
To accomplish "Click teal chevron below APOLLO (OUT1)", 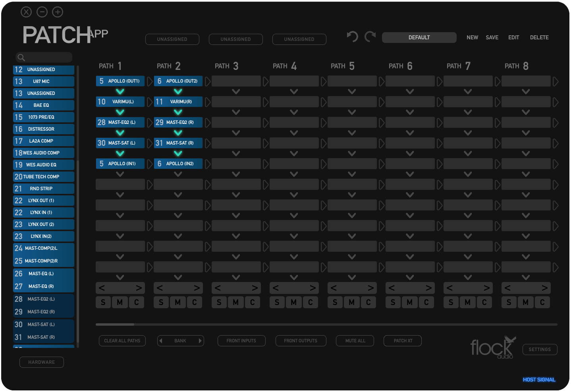I will pos(120,91).
